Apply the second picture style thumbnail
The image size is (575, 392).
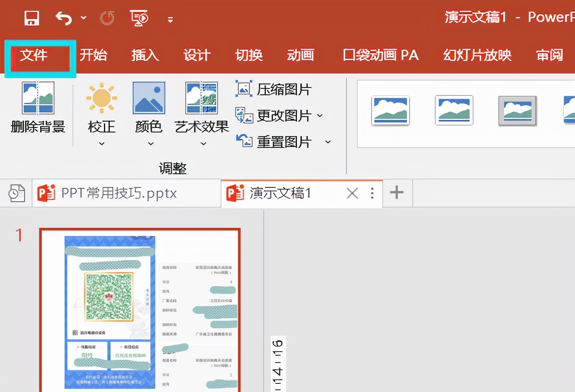(454, 110)
